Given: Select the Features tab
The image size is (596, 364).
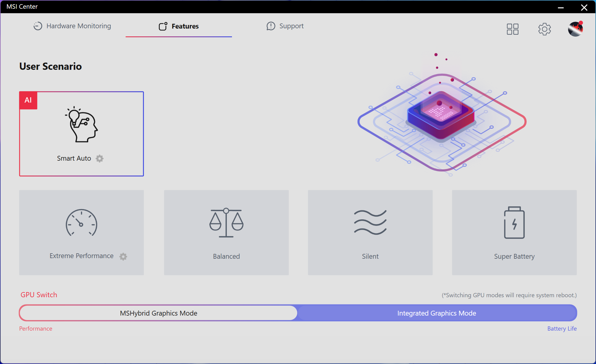Looking at the screenshot, I should [179, 26].
